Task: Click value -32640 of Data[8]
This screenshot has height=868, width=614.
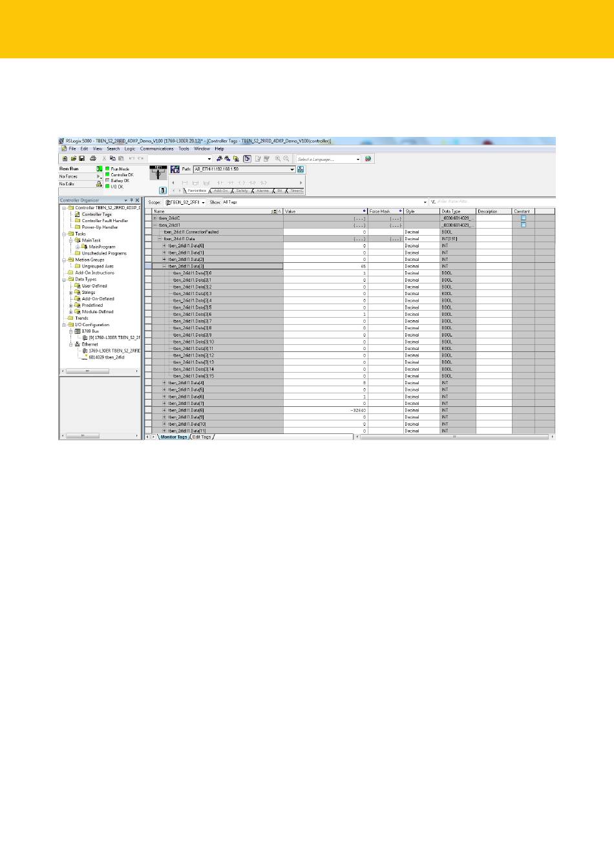Action: tap(325, 410)
